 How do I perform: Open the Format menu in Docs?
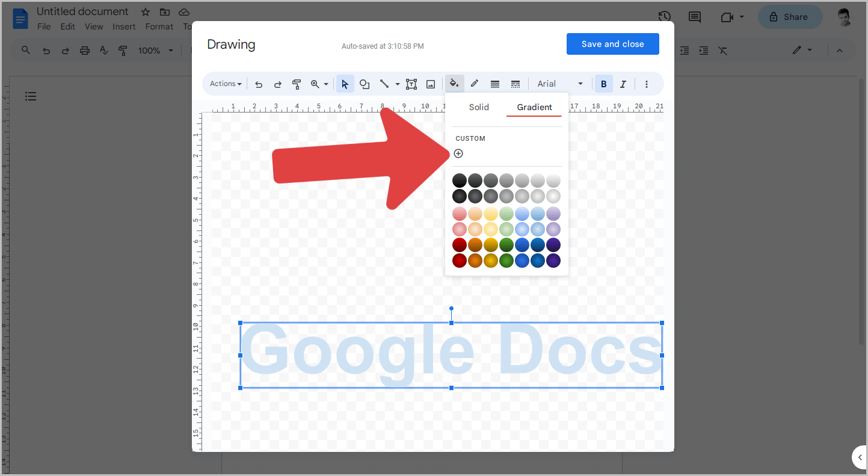click(x=159, y=26)
